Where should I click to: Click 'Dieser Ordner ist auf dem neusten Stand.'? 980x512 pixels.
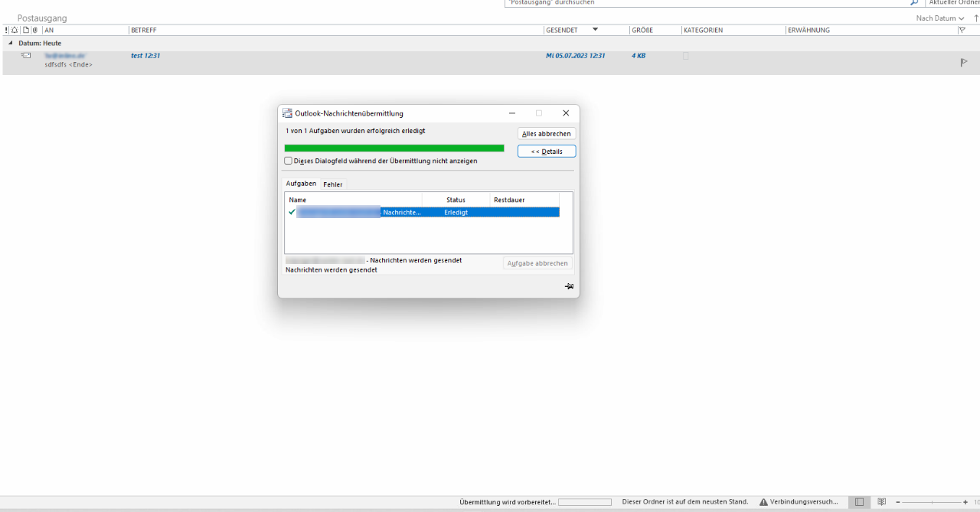click(x=685, y=502)
